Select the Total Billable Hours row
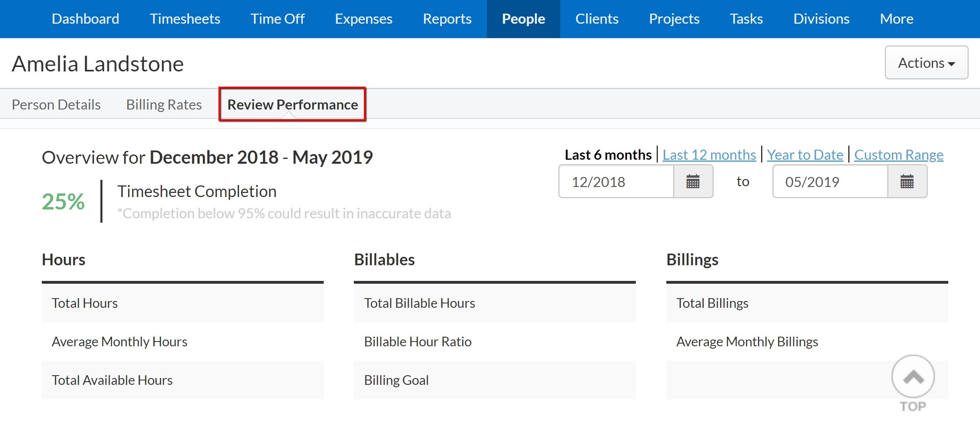 (495, 303)
